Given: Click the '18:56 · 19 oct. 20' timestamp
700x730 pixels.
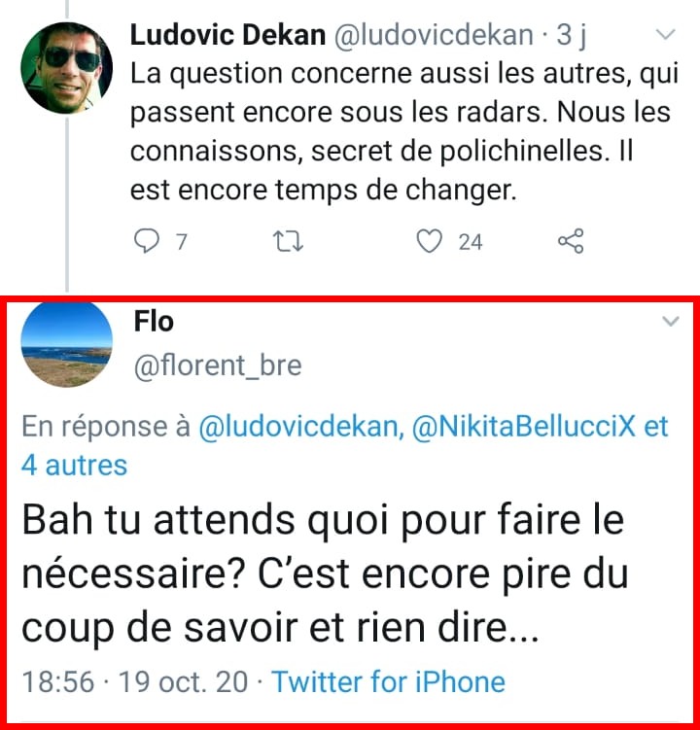Looking at the screenshot, I should [x=134, y=681].
